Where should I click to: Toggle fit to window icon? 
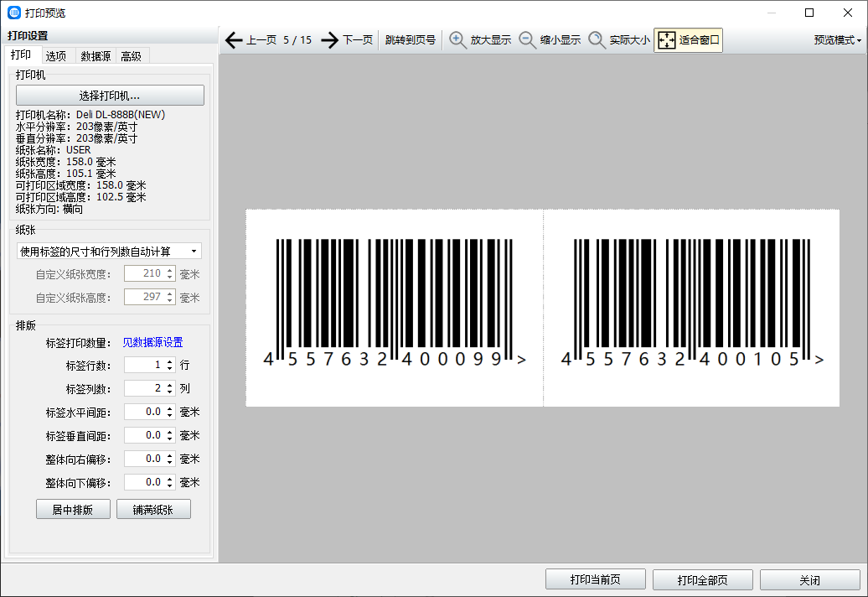pos(667,40)
